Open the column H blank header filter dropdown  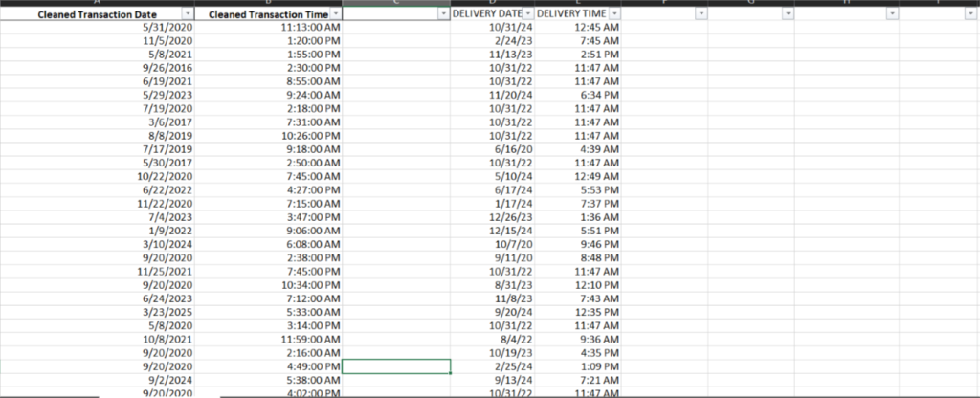893,13
